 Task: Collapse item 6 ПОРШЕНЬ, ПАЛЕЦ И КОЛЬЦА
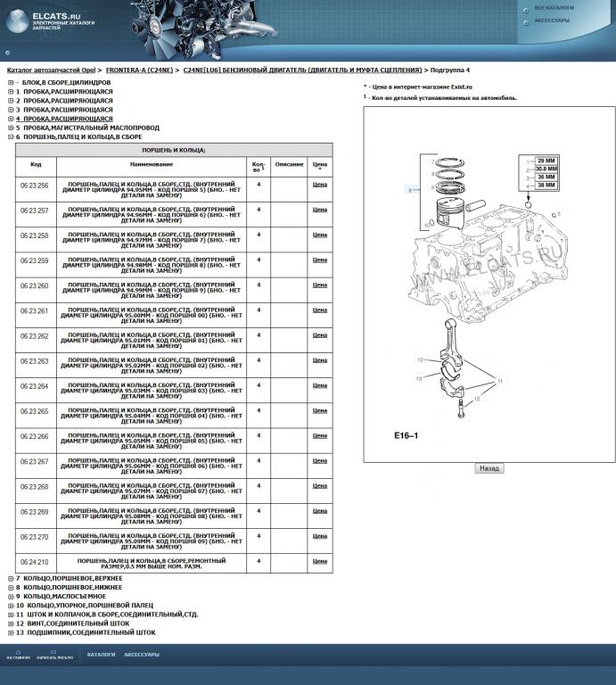(11, 136)
